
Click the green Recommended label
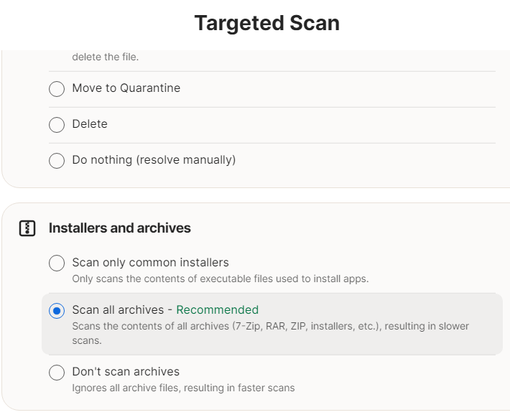pos(217,310)
